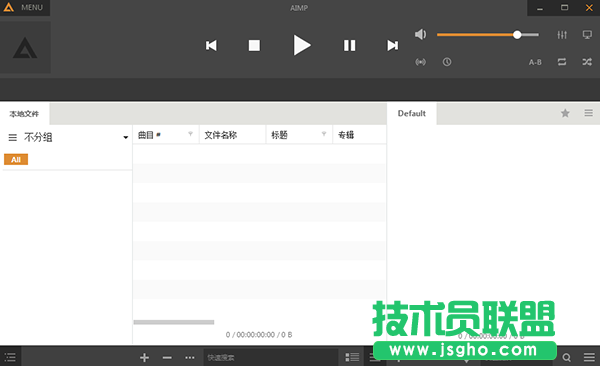Open the clock scheduler timer icon
Screen dimensions: 600x366
tap(447, 62)
